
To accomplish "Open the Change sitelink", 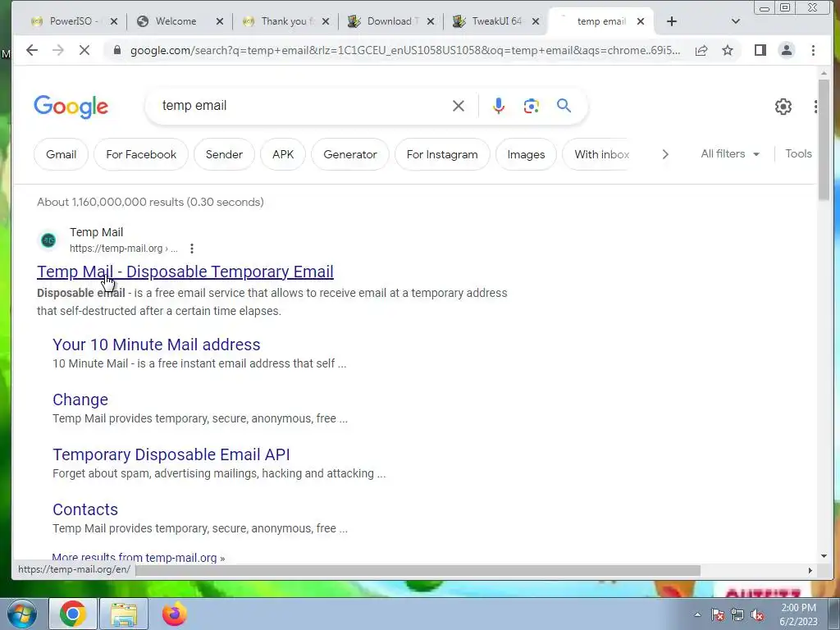I will (x=80, y=399).
